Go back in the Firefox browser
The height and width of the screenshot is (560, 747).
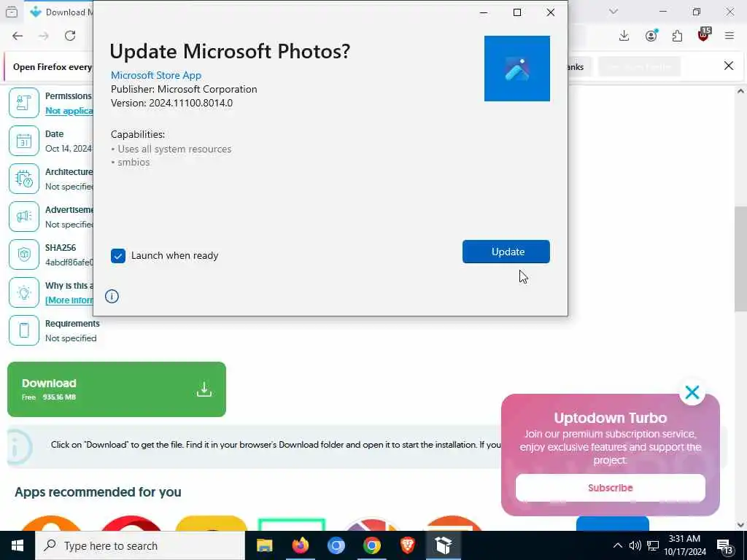click(18, 36)
